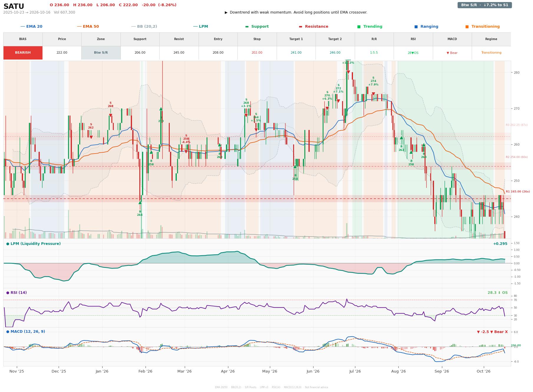Click the R2 254.00 (60x) resistance label

517,157
